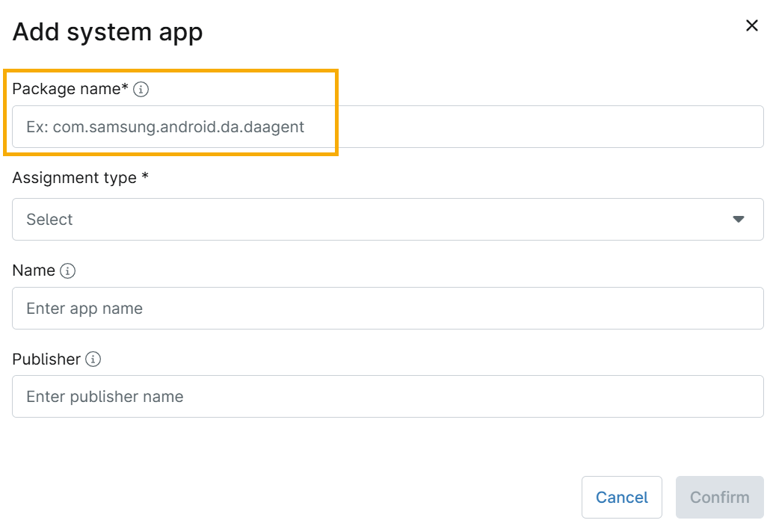Click the Assignment type label text

74,179
